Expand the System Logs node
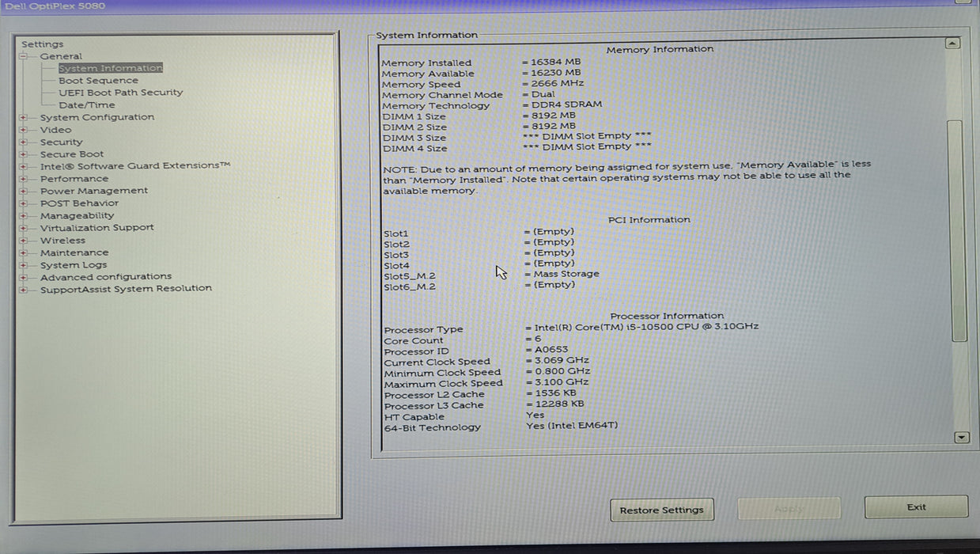This screenshot has height=554, width=980. click(x=24, y=265)
